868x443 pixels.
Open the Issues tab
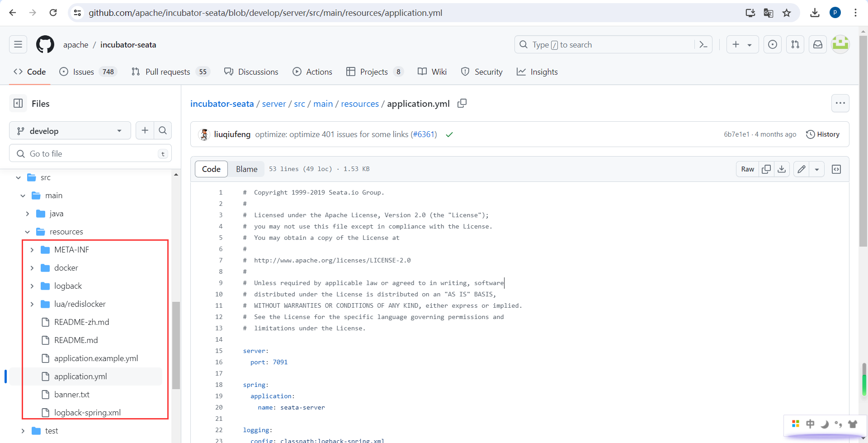tap(88, 71)
